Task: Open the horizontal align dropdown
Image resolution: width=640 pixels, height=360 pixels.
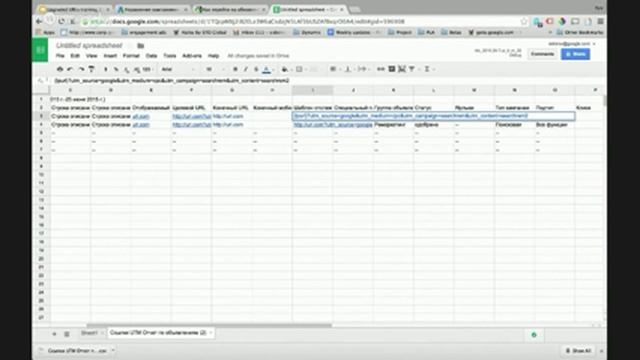Action: [334, 69]
